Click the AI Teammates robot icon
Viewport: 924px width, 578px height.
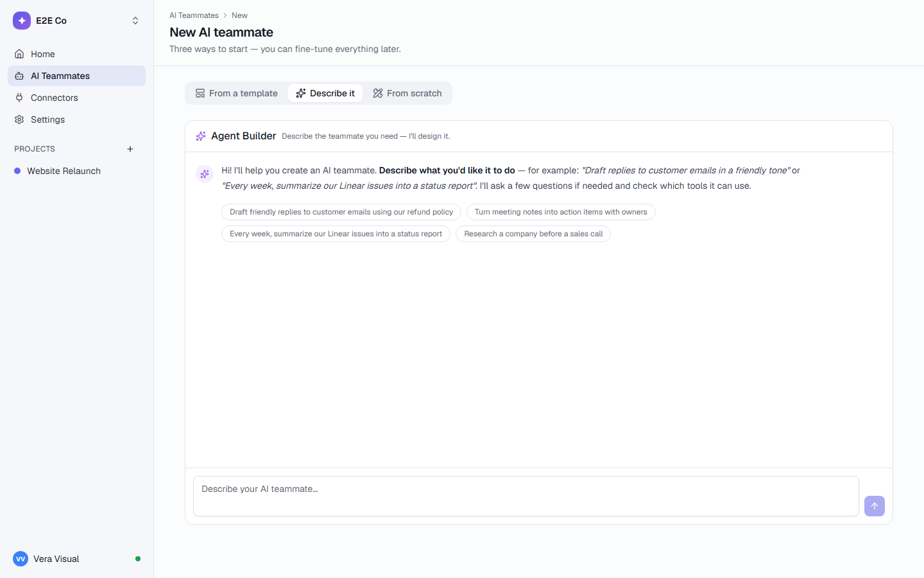point(19,76)
